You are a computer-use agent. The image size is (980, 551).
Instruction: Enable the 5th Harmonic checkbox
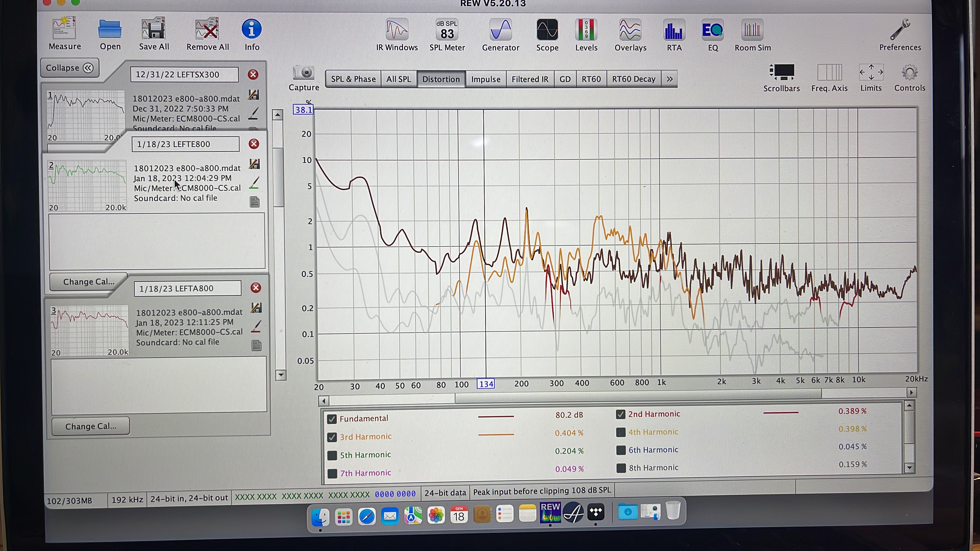[332, 456]
